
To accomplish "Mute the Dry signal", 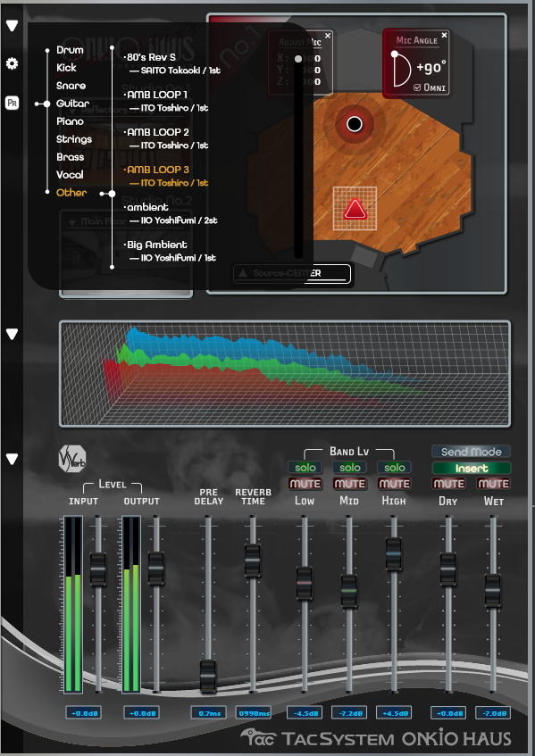I will pos(448,484).
